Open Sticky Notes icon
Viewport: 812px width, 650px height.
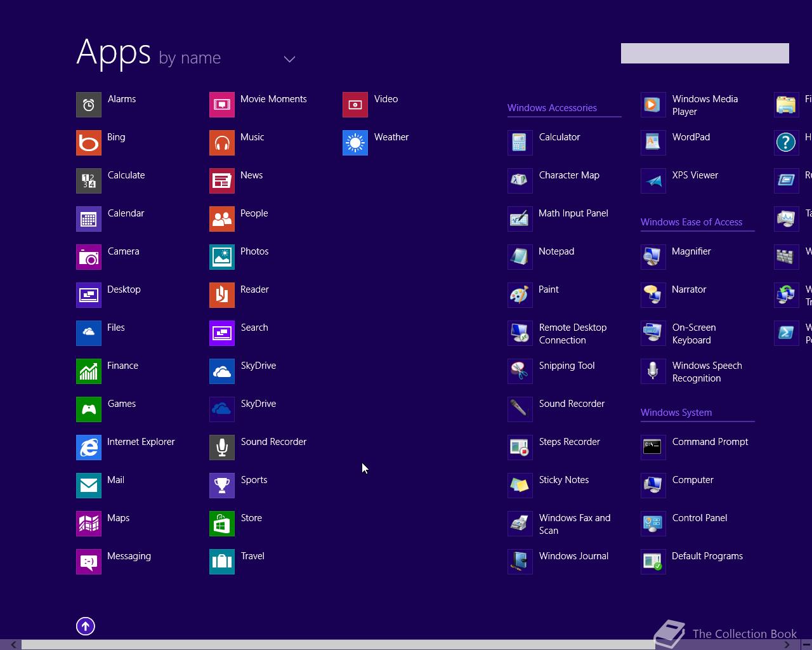tap(520, 486)
